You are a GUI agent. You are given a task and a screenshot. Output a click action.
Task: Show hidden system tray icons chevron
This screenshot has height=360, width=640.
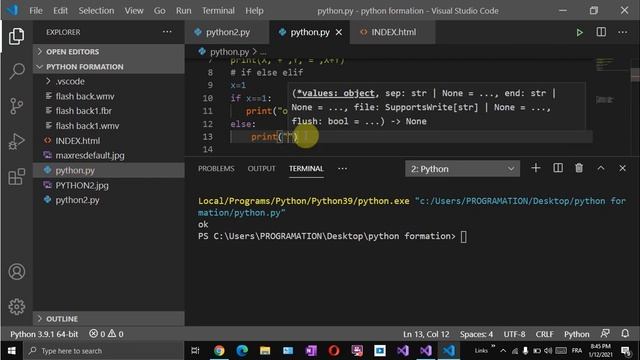pos(503,351)
